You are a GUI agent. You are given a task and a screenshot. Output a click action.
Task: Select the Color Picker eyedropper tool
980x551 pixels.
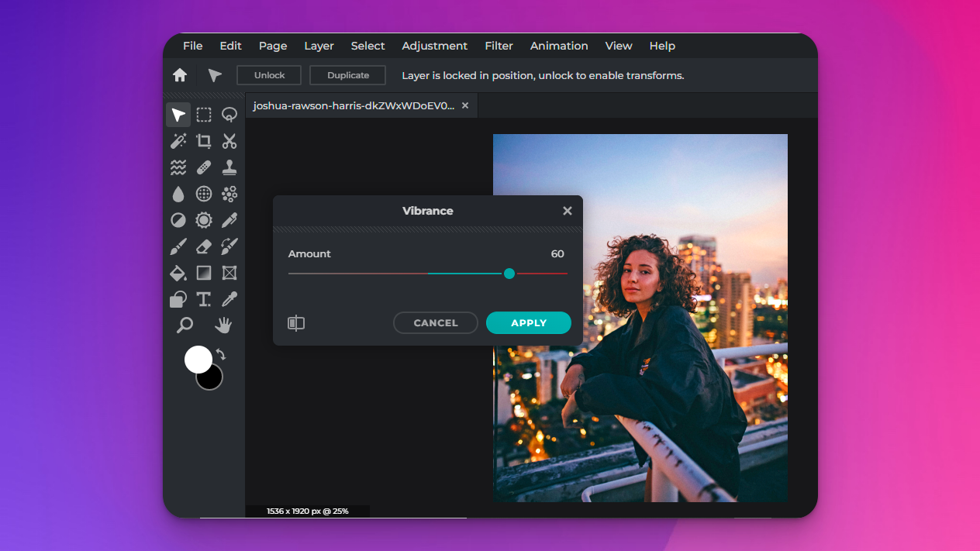pos(229,299)
